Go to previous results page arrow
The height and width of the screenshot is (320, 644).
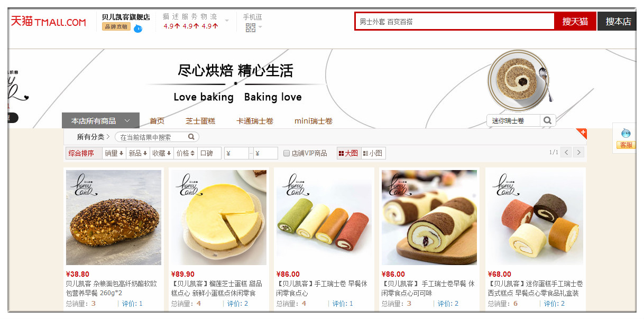point(566,153)
